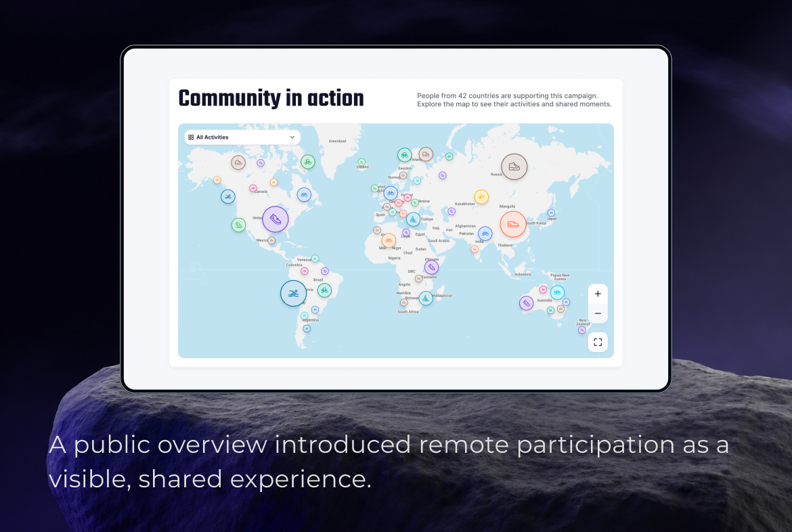
Task: Open the small blue marker over Japan
Action: coord(551,213)
